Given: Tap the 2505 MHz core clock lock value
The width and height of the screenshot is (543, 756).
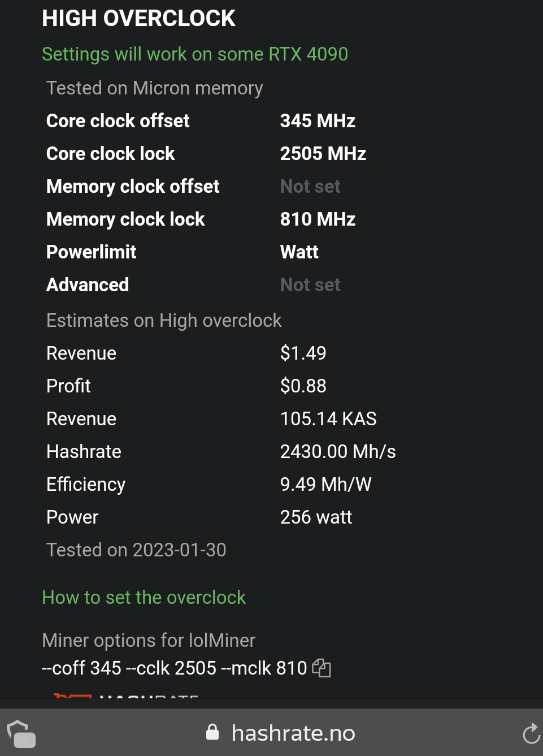Looking at the screenshot, I should [323, 154].
